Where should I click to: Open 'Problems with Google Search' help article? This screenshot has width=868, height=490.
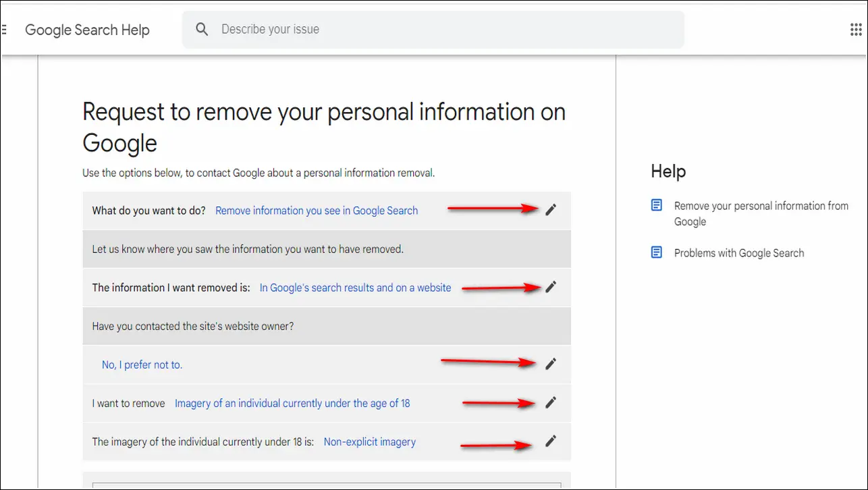click(739, 253)
